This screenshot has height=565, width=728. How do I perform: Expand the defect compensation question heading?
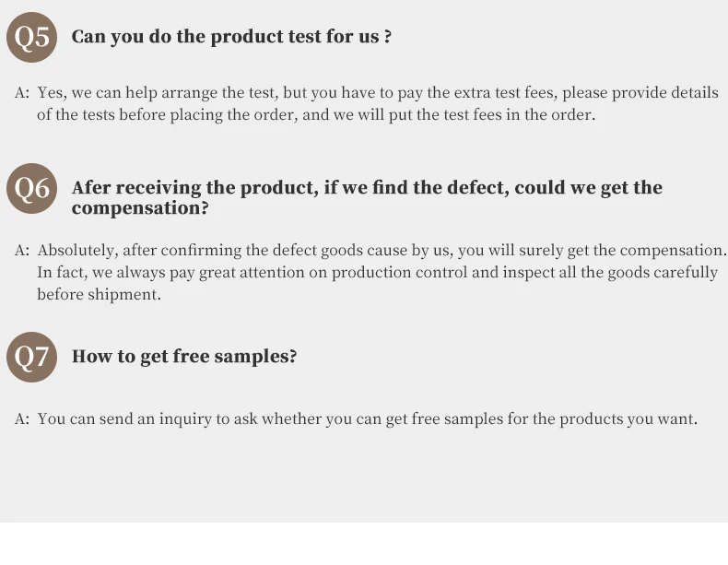367,189
